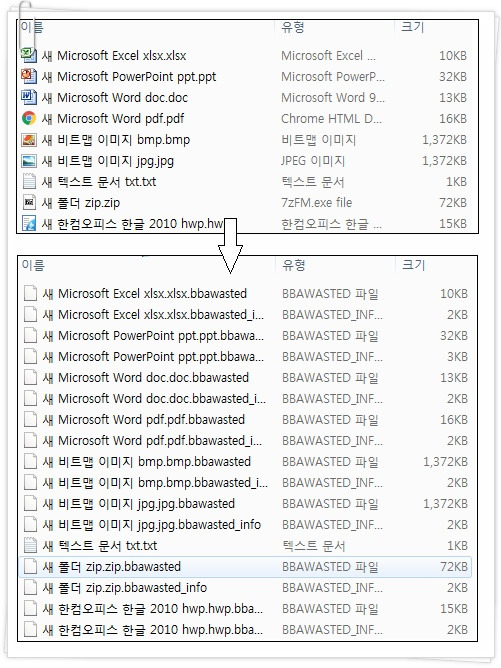Select file '새 Microsoft Word doc.doc'
This screenshot has height=668, width=501.
coord(115,97)
